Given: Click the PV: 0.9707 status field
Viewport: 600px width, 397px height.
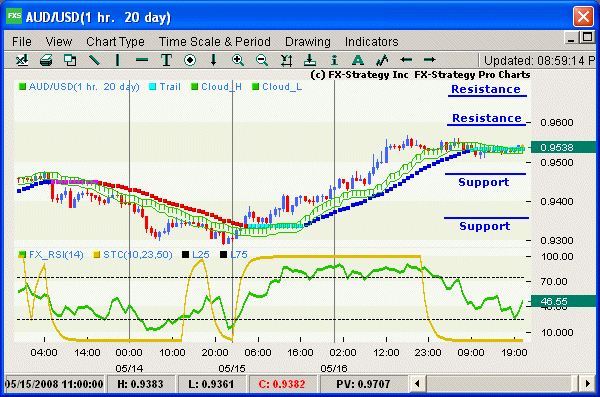Looking at the screenshot, I should point(363,384).
